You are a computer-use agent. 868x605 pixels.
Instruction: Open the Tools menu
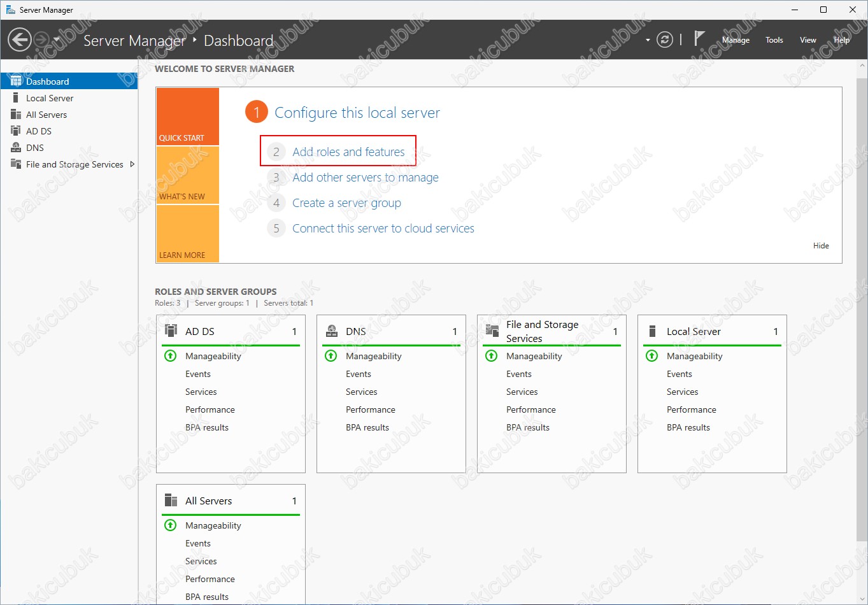point(774,40)
